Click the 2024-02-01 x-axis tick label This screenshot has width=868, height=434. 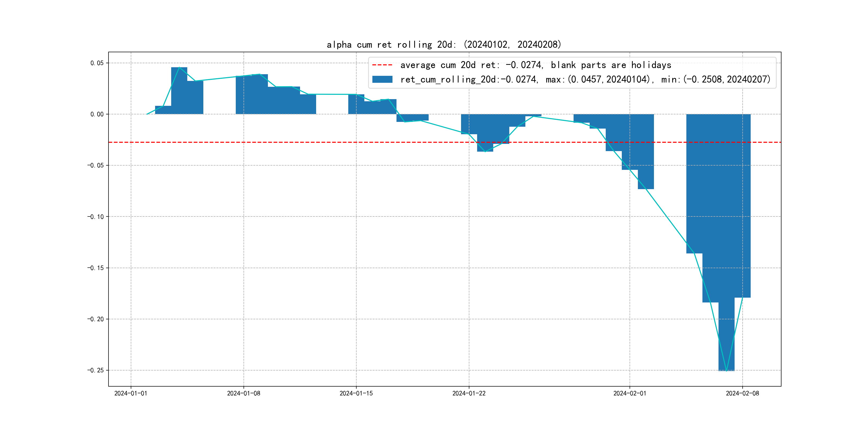(630, 393)
